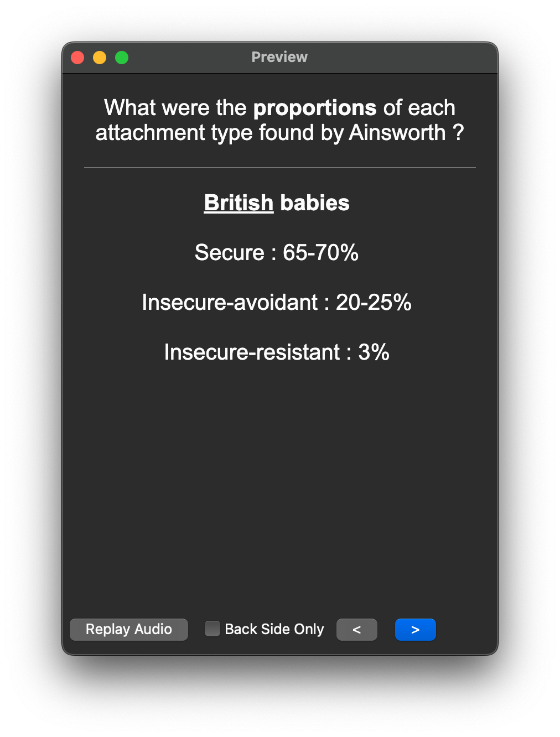Advance to the next card with the > button
The image size is (560, 737).
click(x=416, y=630)
